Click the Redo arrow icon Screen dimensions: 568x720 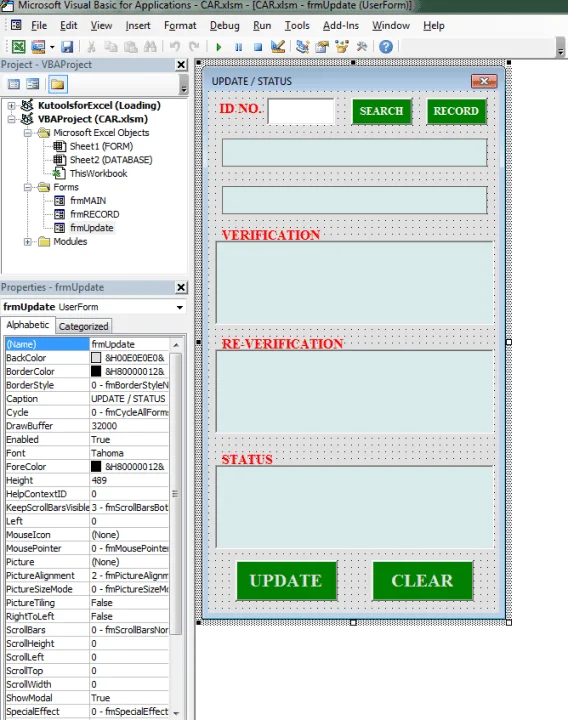194,47
